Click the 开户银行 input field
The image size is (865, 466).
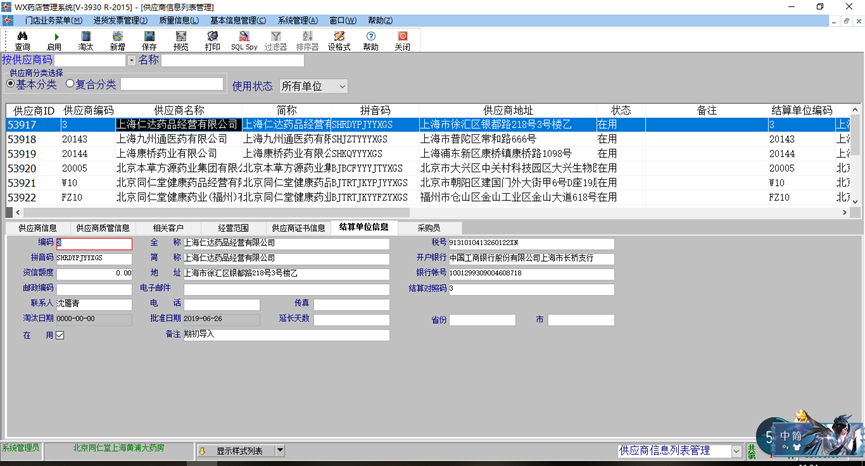click(x=531, y=258)
